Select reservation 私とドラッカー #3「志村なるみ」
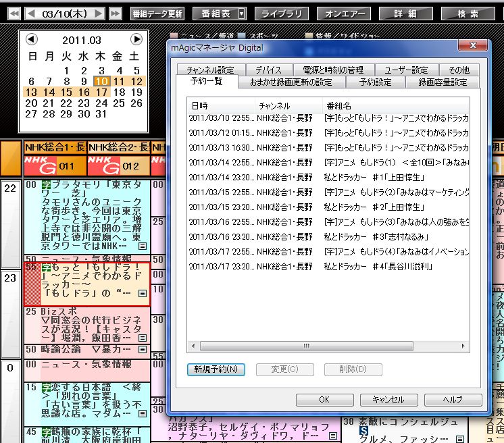 [x=328, y=236]
